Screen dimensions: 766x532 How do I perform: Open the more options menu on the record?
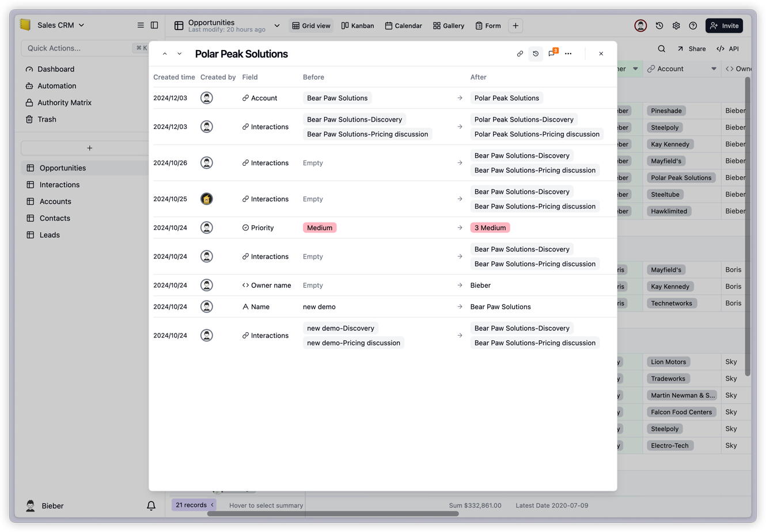568,53
